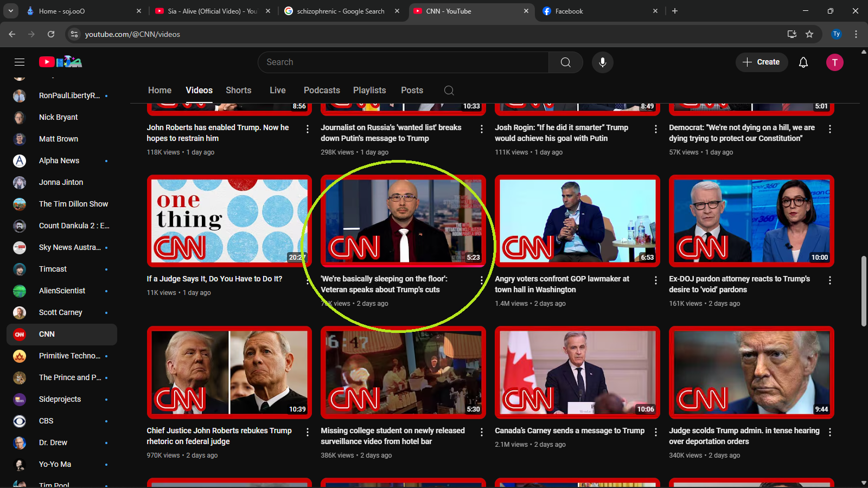This screenshot has height=488, width=868.
Task: Open RonPaulLibertyReport subscription
Action: click(x=62, y=95)
